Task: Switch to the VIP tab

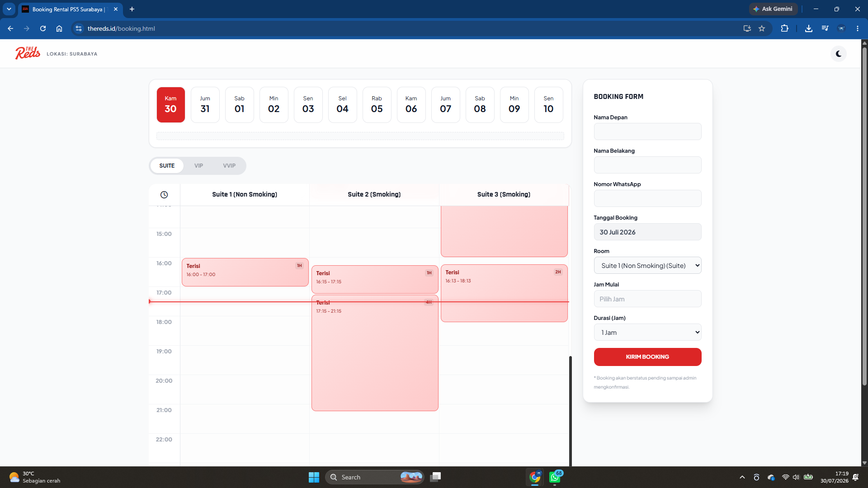Action: [198, 166]
